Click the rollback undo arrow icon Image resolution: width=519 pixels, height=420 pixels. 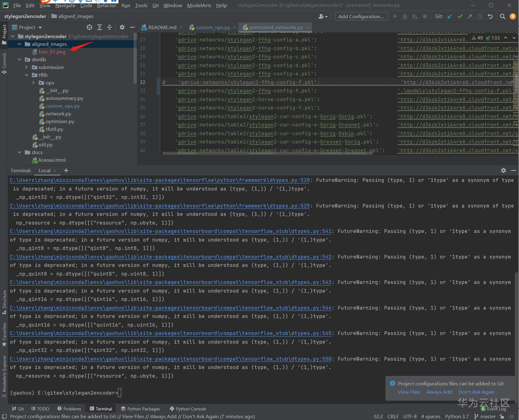click(x=490, y=16)
